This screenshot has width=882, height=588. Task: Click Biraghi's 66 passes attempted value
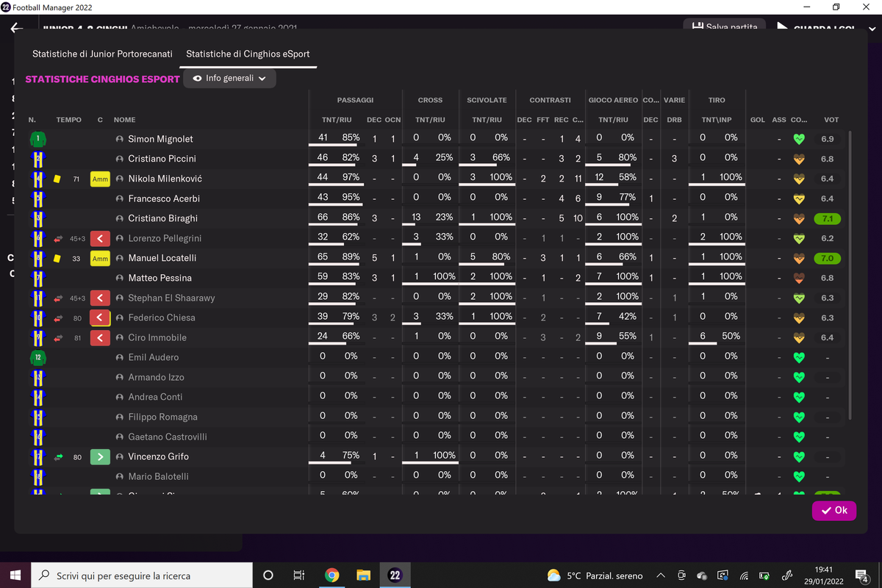tap(323, 218)
